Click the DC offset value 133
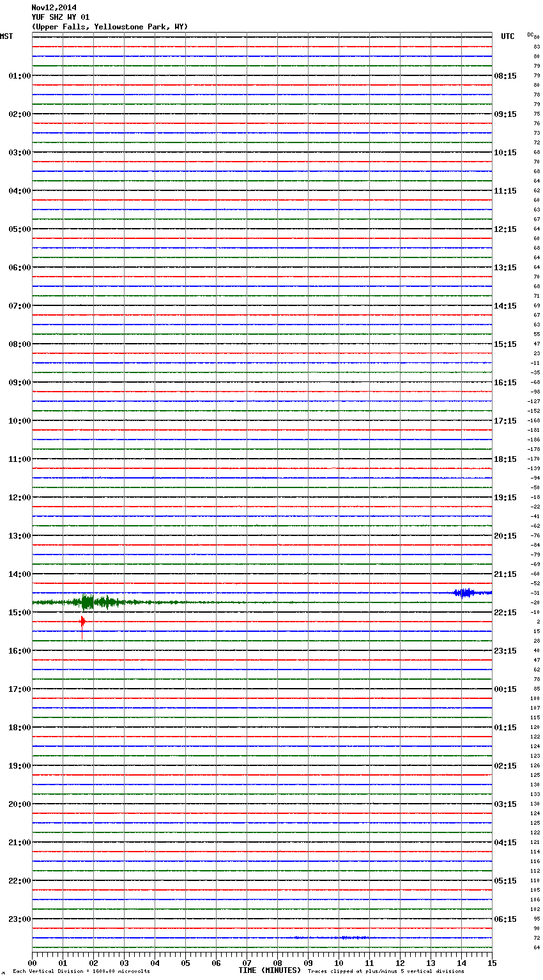This screenshot has width=543, height=980. (535, 794)
